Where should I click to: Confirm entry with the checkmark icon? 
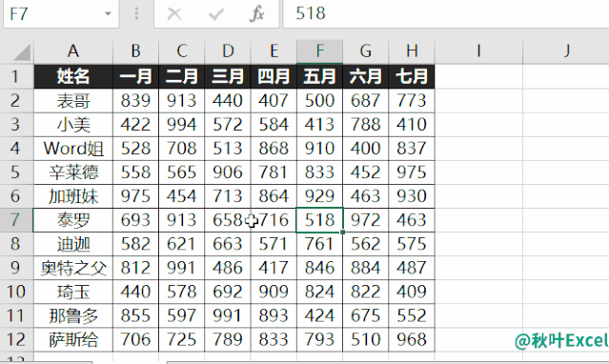[x=215, y=14]
